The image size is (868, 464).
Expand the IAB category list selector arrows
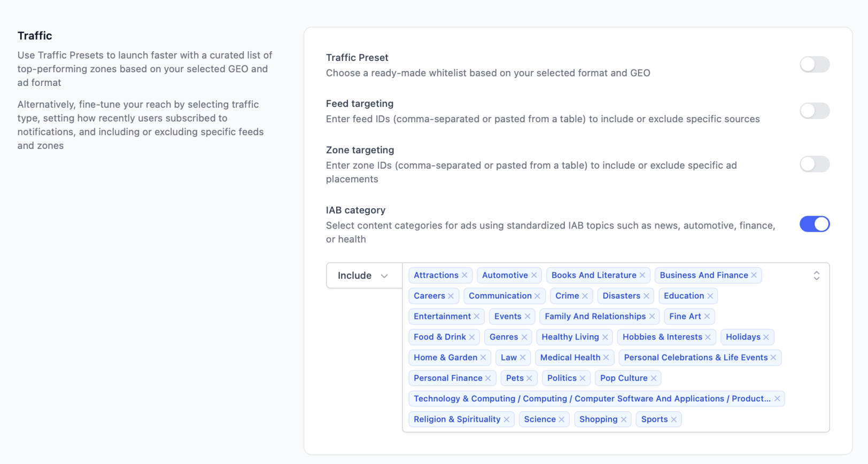pyautogui.click(x=816, y=276)
